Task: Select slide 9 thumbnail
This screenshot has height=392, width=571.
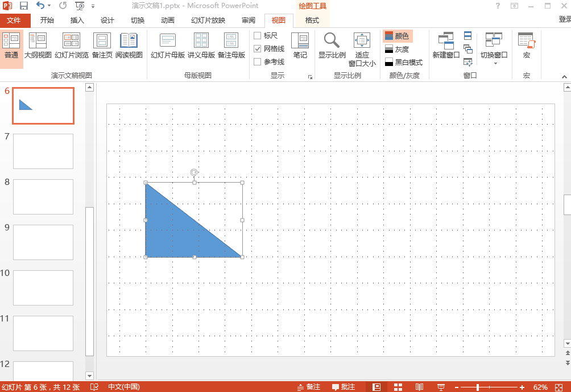Action: pos(43,242)
